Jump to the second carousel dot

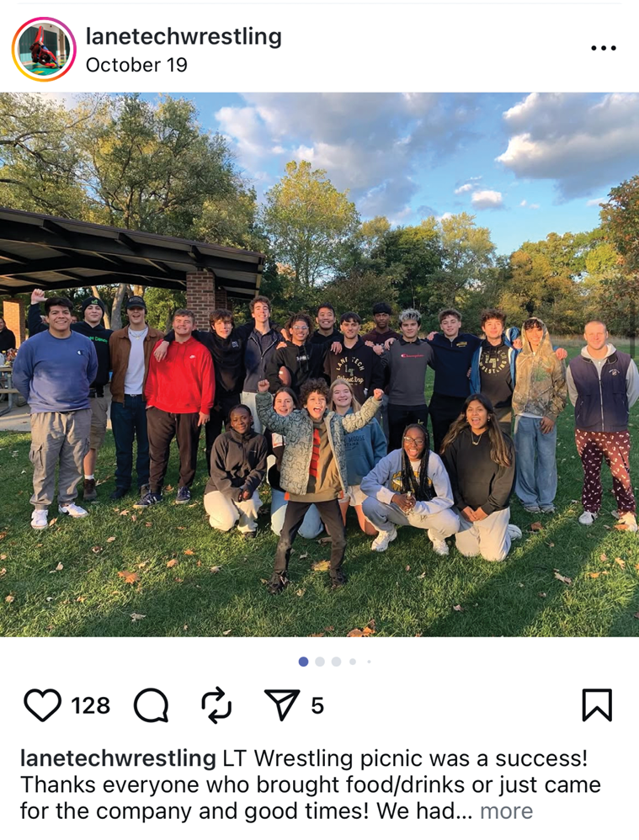[320, 662]
